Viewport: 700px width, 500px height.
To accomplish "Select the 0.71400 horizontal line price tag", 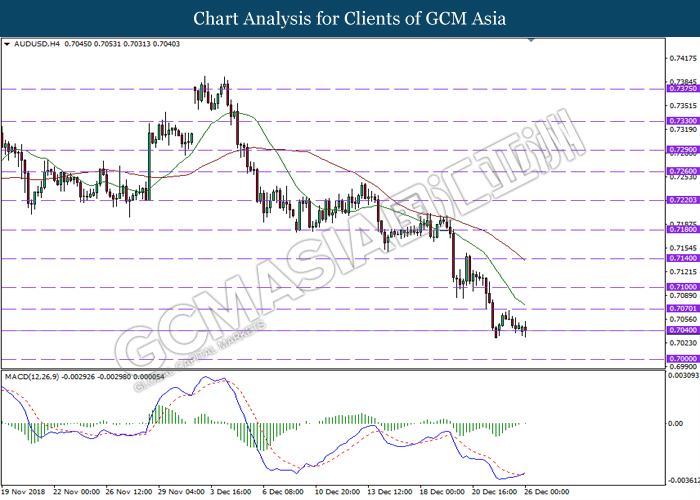I will [x=683, y=258].
